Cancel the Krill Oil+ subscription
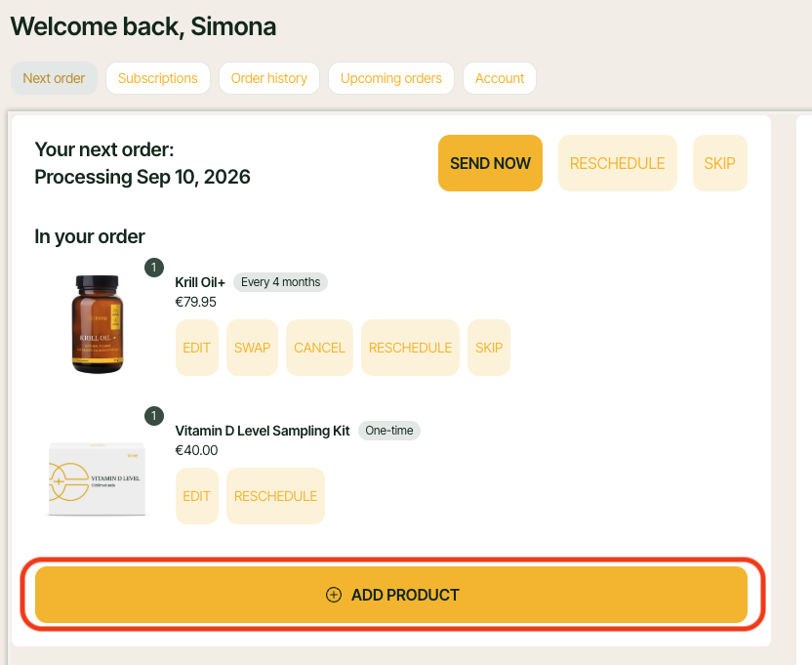 point(319,348)
